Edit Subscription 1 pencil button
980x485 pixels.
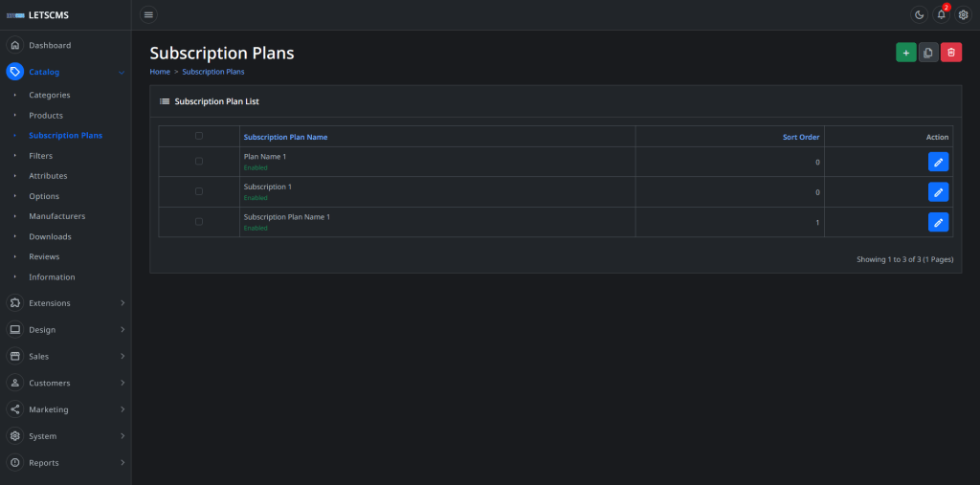[938, 192]
